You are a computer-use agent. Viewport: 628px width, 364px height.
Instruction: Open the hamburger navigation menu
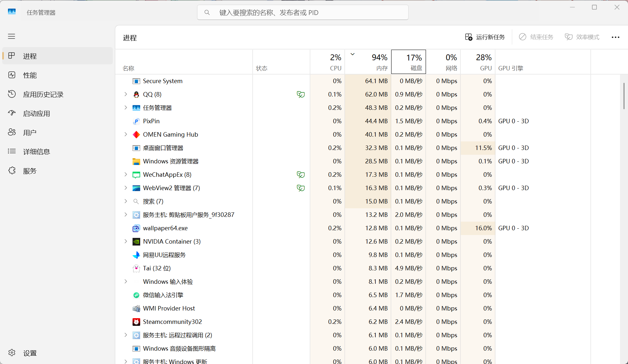(x=11, y=36)
